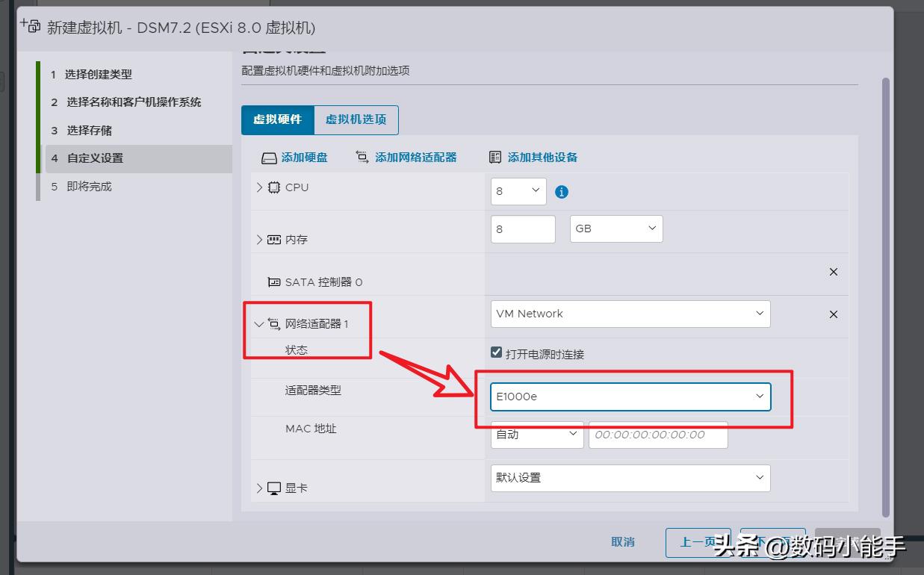The height and width of the screenshot is (575, 924).
Task: Switch to the 虚拟机选项 tab
Action: [356, 119]
